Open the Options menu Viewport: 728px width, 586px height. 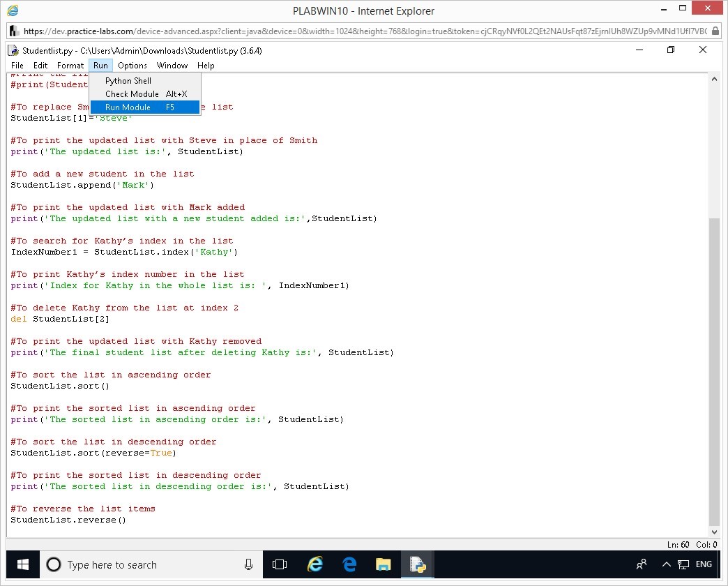[x=132, y=66]
